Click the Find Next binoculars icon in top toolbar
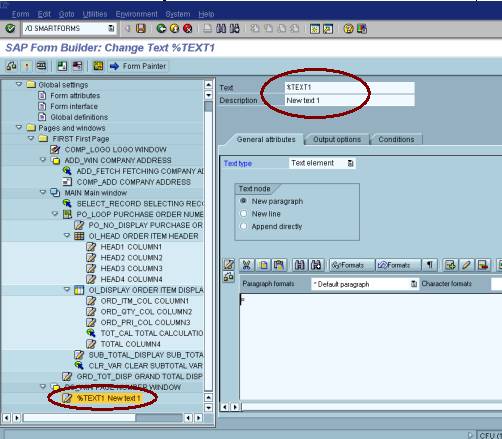The height and width of the screenshot is (439, 502). tap(234, 29)
